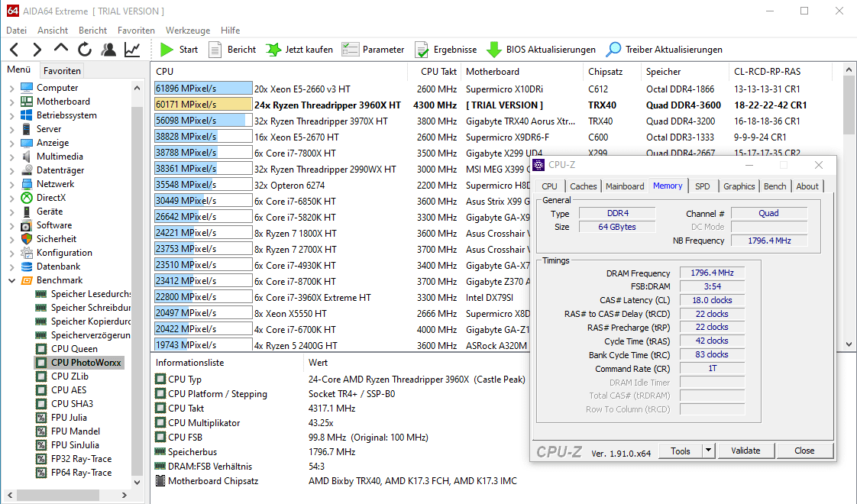Expand the Datenbank tree node
This screenshot has width=857, height=504.
pyautogui.click(x=12, y=267)
